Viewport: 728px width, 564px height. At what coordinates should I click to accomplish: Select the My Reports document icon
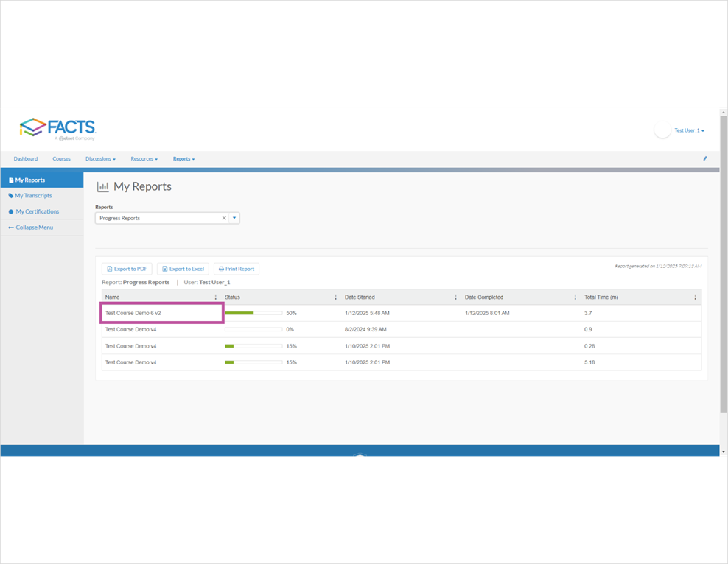pos(11,179)
